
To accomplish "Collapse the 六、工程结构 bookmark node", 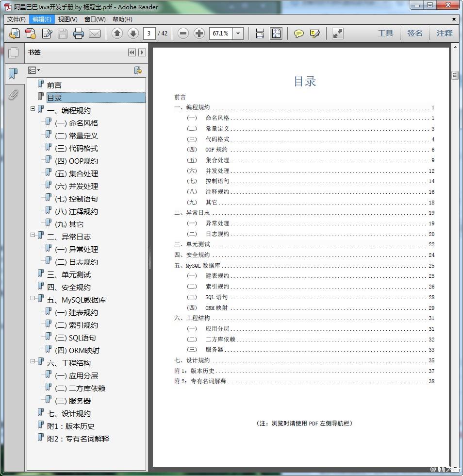I will [x=33, y=361].
